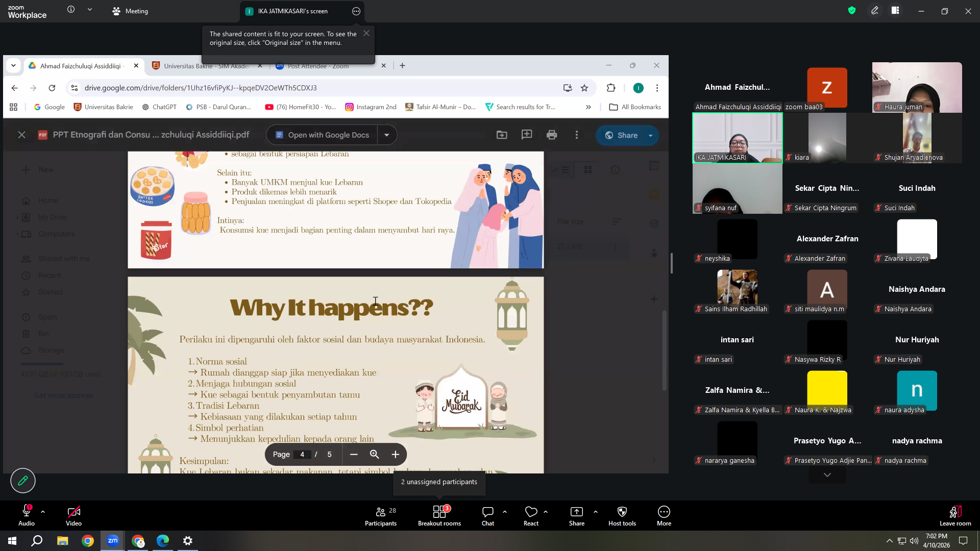
Task: Expand audio settings arrow
Action: point(43,511)
